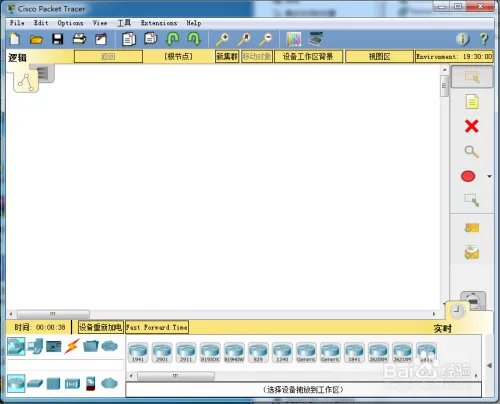Image resolution: width=500 pixels, height=404 pixels.
Task: Select the Hubs subcategory
Action: [53, 383]
